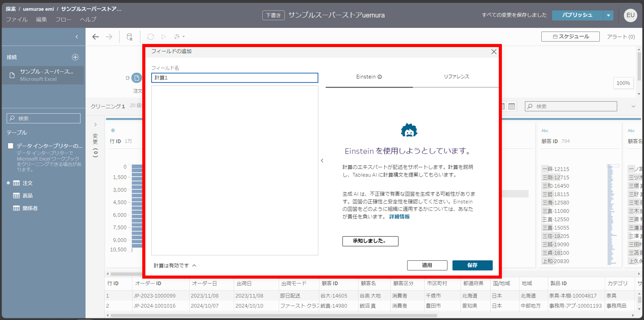Click the table search field in left pane
Image resolution: width=644 pixels, height=320 pixels.
43,118
